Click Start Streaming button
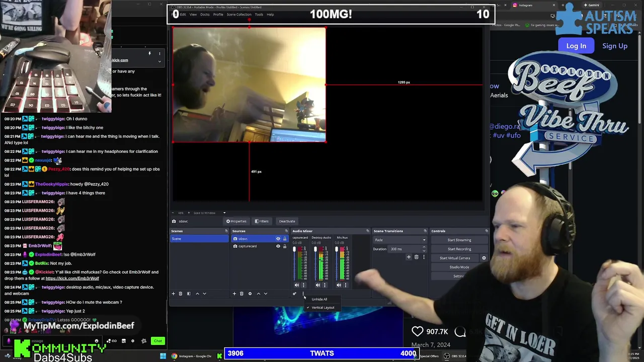The width and height of the screenshot is (644, 362). coord(459,240)
